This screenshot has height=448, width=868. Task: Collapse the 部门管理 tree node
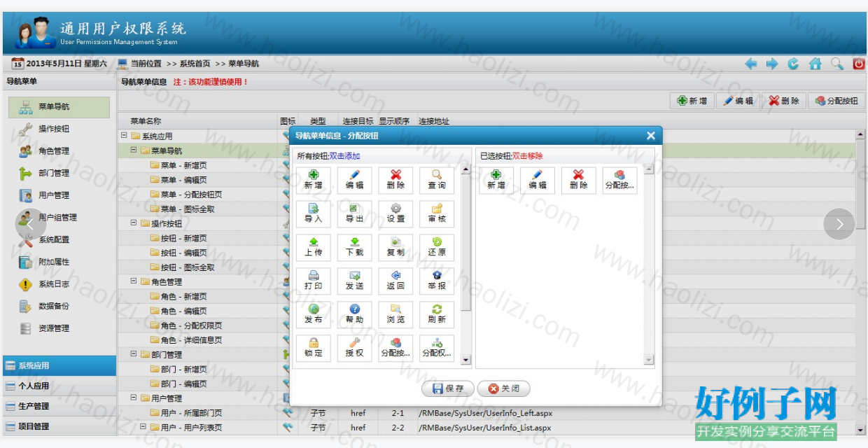[134, 354]
